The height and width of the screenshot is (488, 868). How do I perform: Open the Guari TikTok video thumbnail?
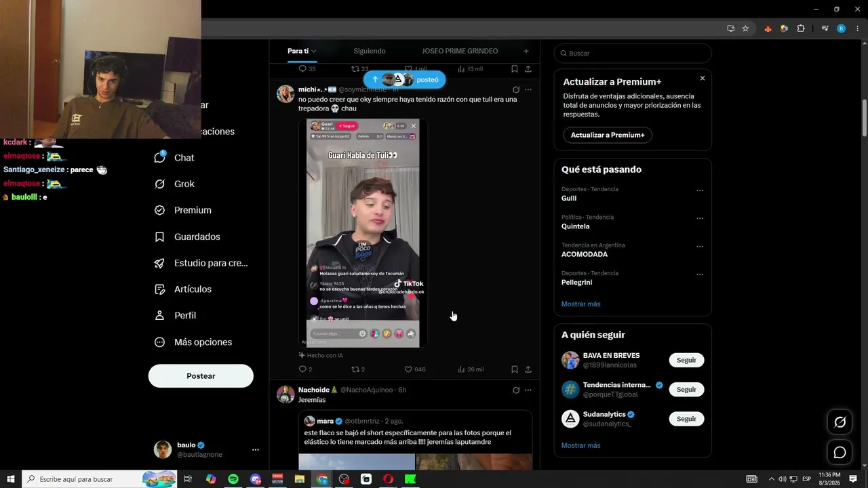pyautogui.click(x=363, y=233)
